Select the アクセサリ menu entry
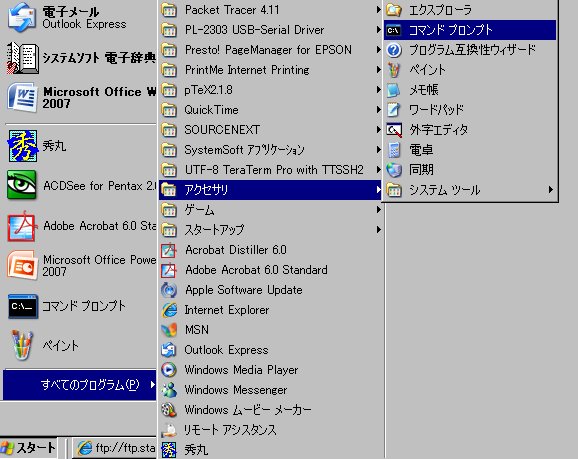Screen dimensions: 578x459 click(270, 190)
